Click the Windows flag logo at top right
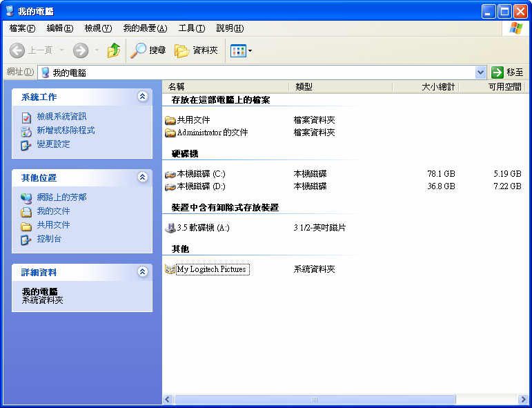This screenshot has width=532, height=408. (515, 28)
